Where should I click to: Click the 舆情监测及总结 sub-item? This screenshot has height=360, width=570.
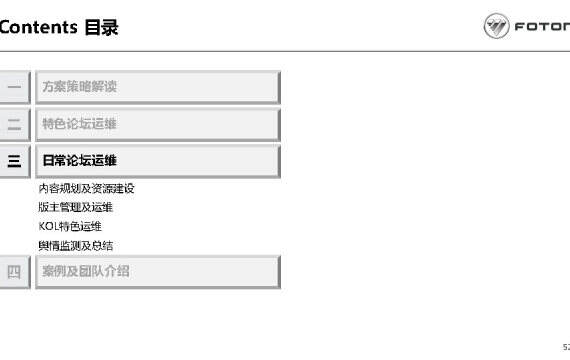(76, 245)
